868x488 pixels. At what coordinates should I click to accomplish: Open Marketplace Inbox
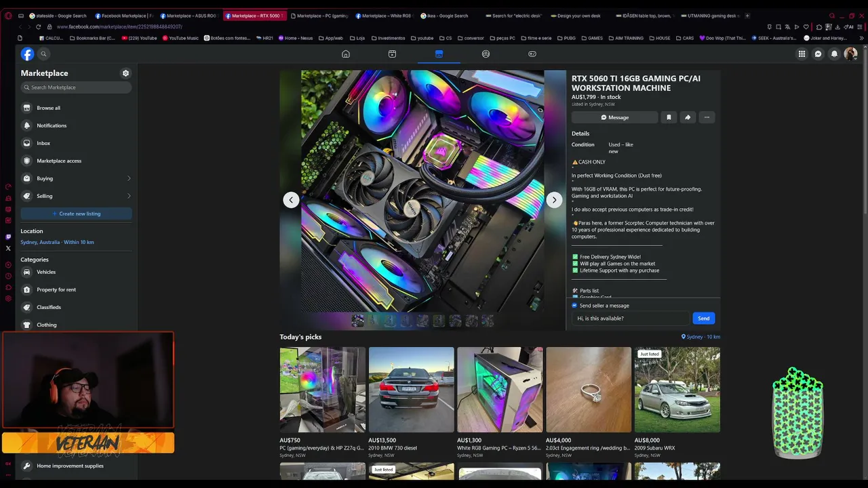(x=76, y=143)
